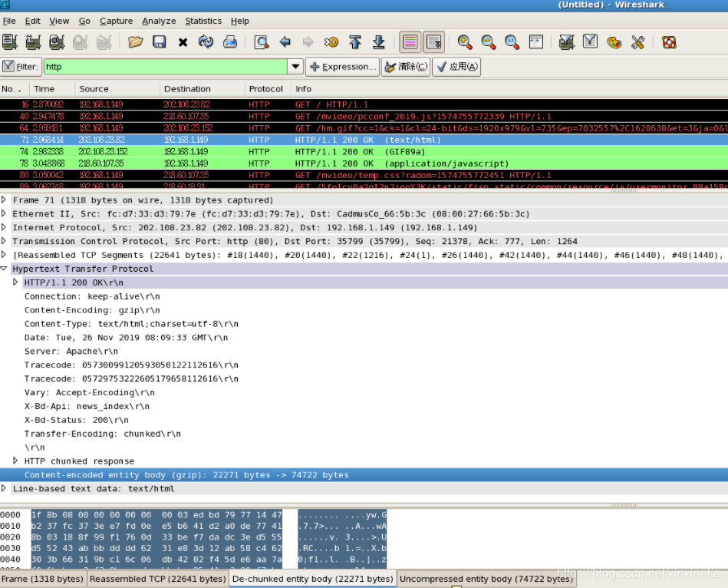Open capture filters dialog icon
The width and height of the screenshot is (728, 588).
(567, 42)
